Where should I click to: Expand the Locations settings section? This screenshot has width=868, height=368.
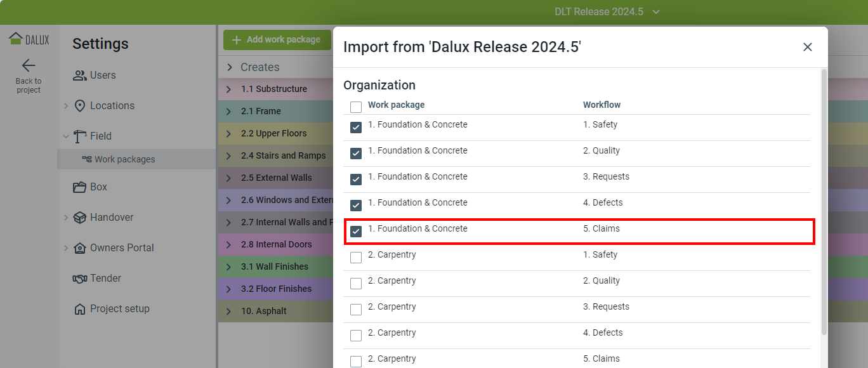(66, 106)
